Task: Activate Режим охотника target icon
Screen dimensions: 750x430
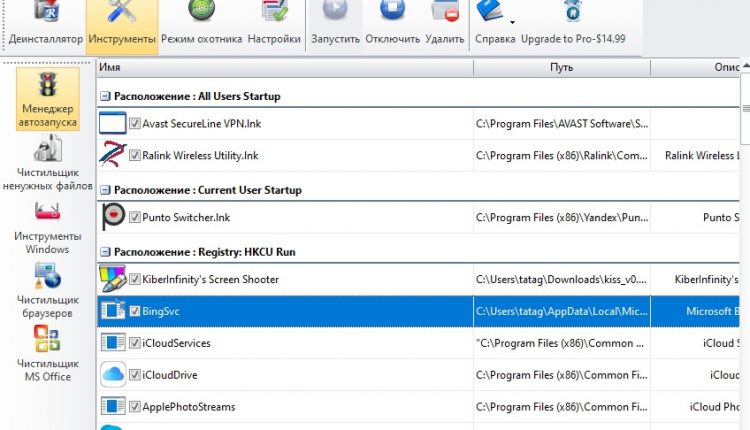Action: coord(201,11)
